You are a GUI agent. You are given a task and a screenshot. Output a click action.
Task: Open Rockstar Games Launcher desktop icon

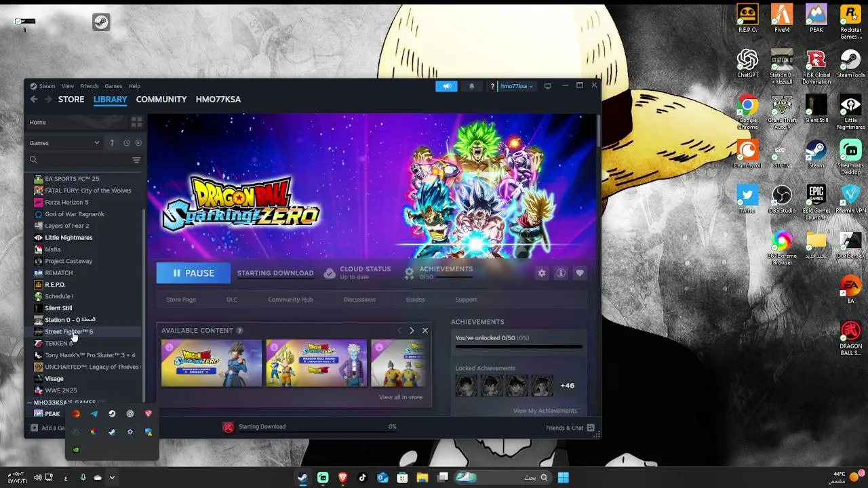851,22
